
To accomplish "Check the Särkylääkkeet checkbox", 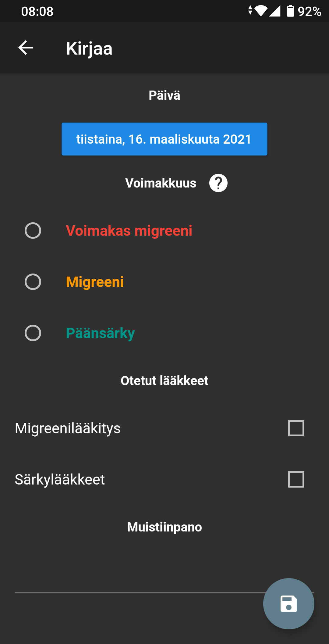I will (296, 479).
